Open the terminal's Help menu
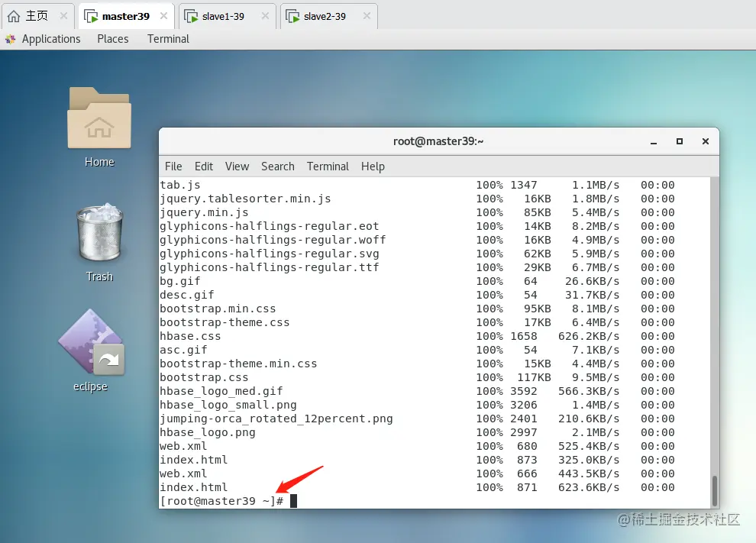This screenshot has height=543, width=756. pyautogui.click(x=373, y=166)
